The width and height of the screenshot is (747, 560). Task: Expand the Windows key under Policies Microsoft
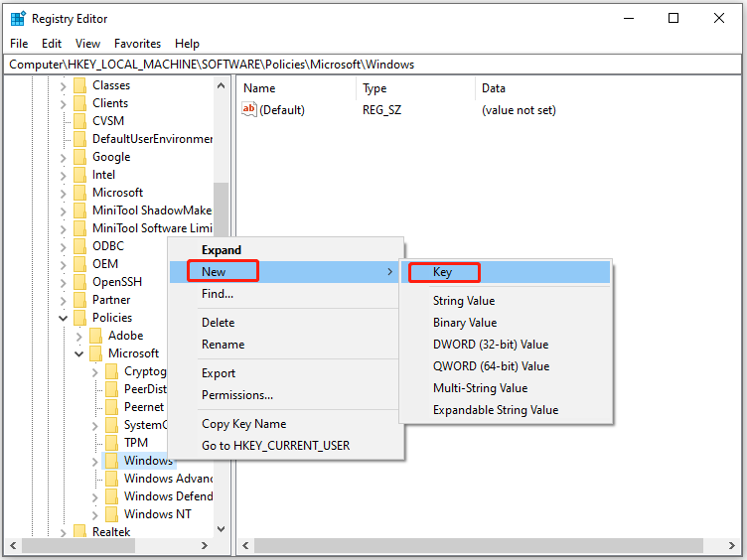click(x=94, y=462)
